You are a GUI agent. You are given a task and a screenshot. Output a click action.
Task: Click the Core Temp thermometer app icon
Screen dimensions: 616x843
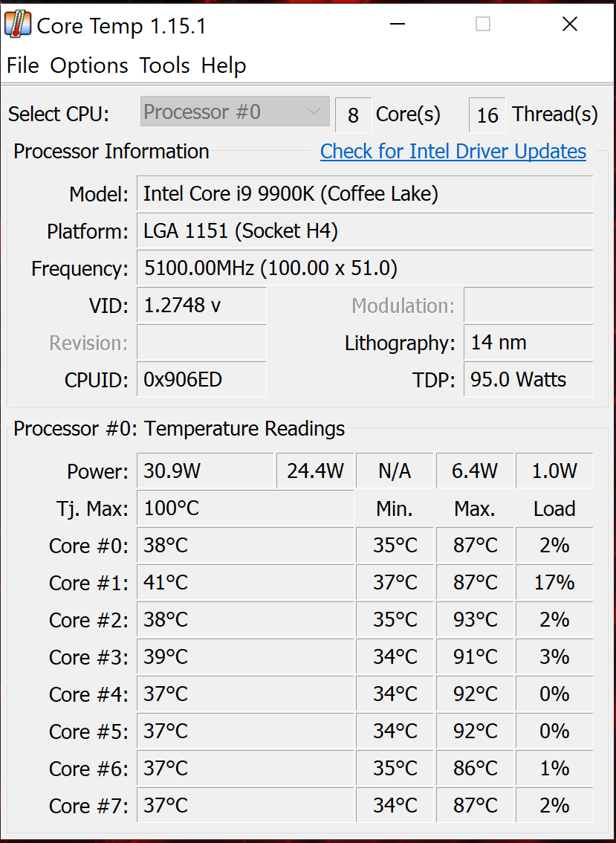18,25
